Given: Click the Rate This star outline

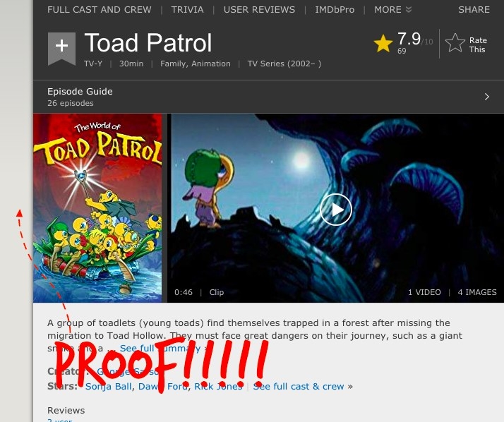Looking at the screenshot, I should (455, 43).
